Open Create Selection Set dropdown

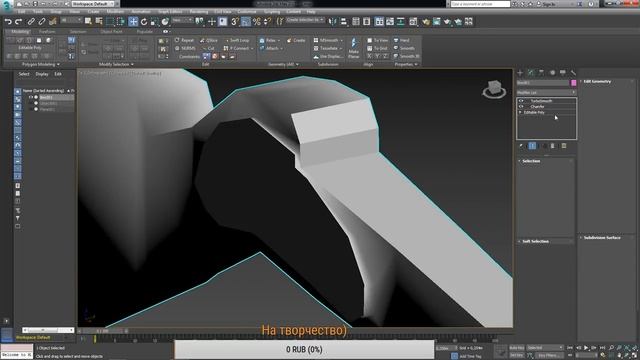pos(305,20)
